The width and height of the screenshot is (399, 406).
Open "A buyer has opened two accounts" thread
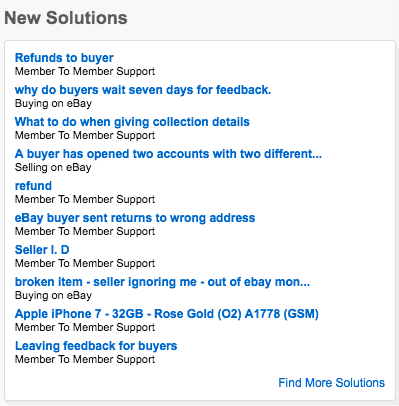pyautogui.click(x=168, y=154)
